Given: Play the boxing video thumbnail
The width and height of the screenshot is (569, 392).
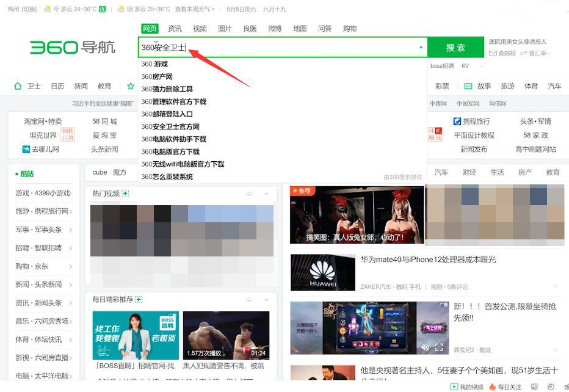Looking at the screenshot, I should (x=226, y=335).
